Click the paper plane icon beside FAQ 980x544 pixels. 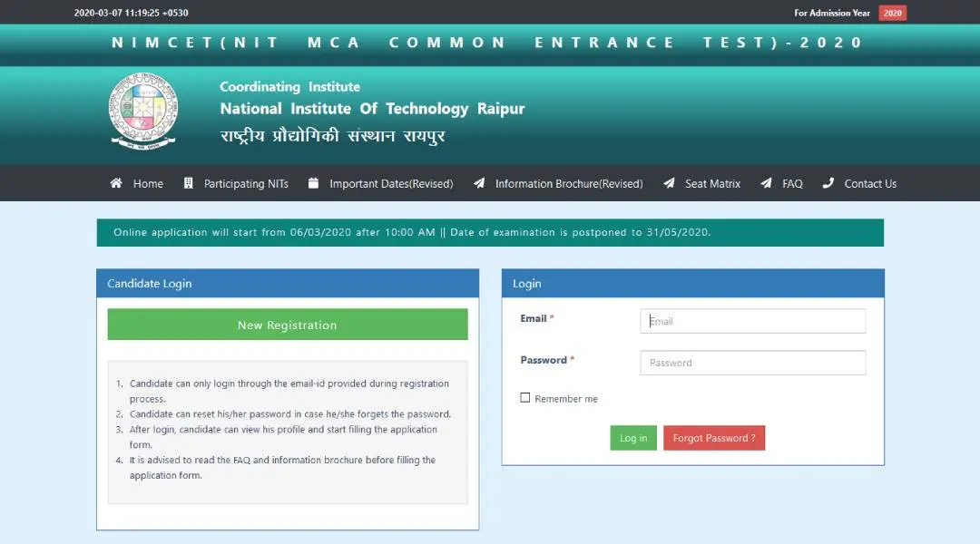767,183
